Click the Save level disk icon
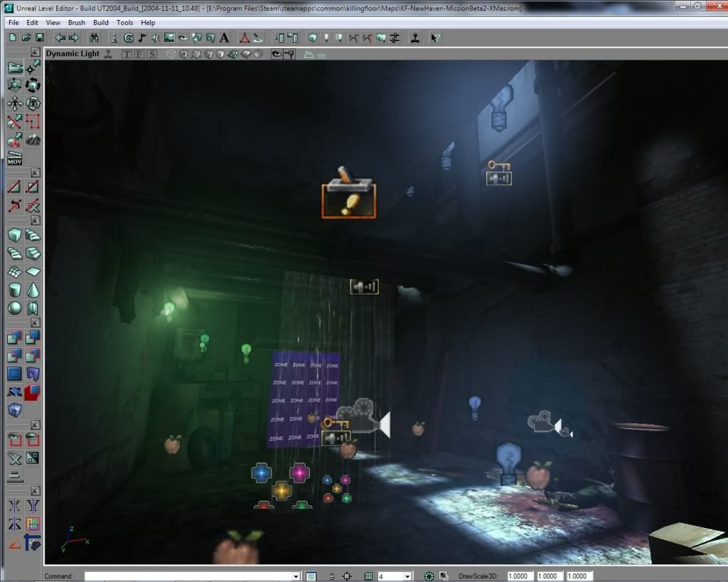728x582 pixels. (x=40, y=38)
